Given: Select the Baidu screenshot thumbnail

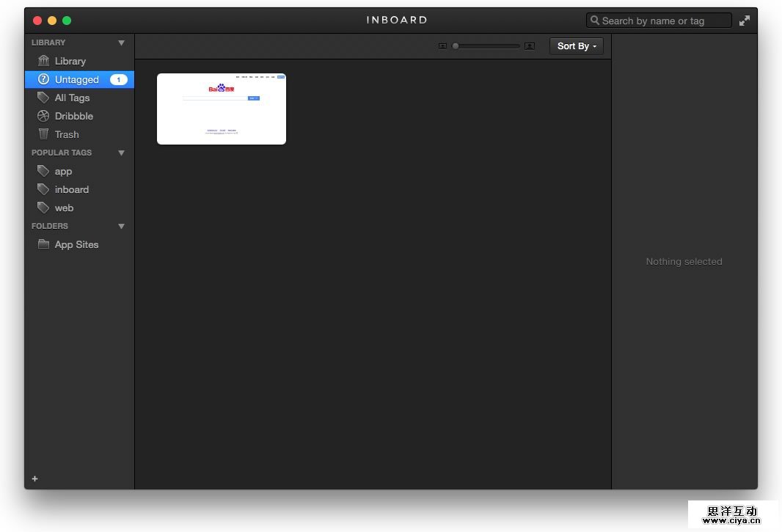Looking at the screenshot, I should point(222,109).
